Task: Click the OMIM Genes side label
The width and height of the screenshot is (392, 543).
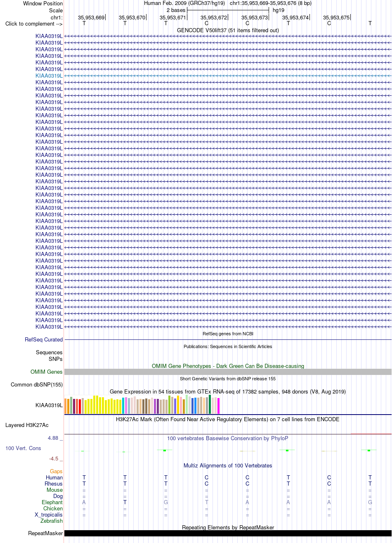Action: pos(47,372)
